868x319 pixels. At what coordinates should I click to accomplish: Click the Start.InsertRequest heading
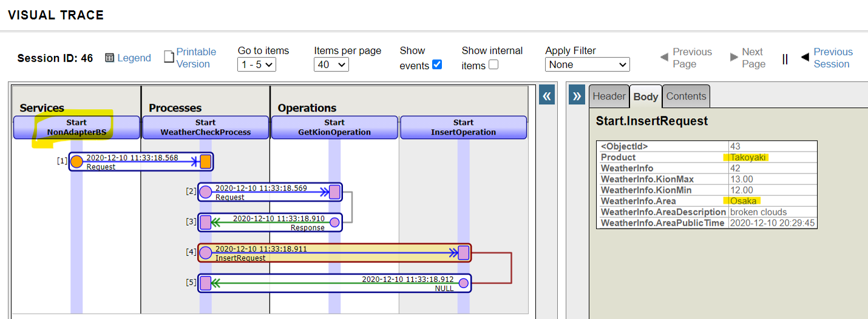coord(652,121)
